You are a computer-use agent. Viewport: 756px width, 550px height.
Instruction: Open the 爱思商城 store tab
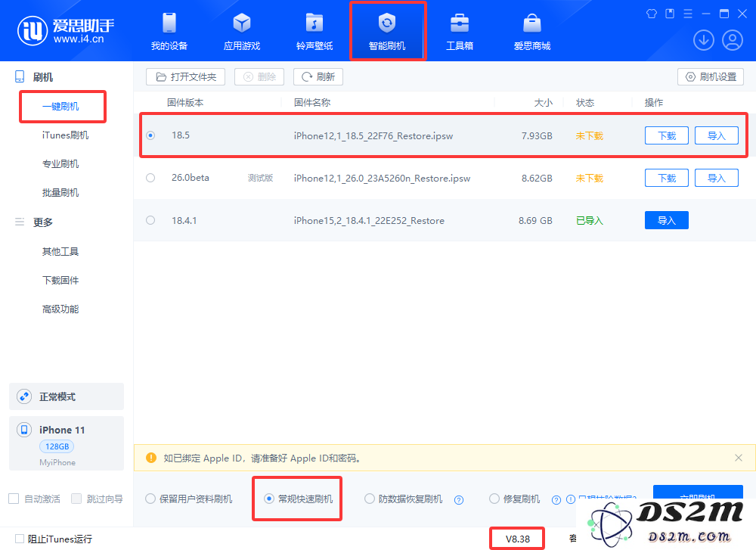(531, 32)
